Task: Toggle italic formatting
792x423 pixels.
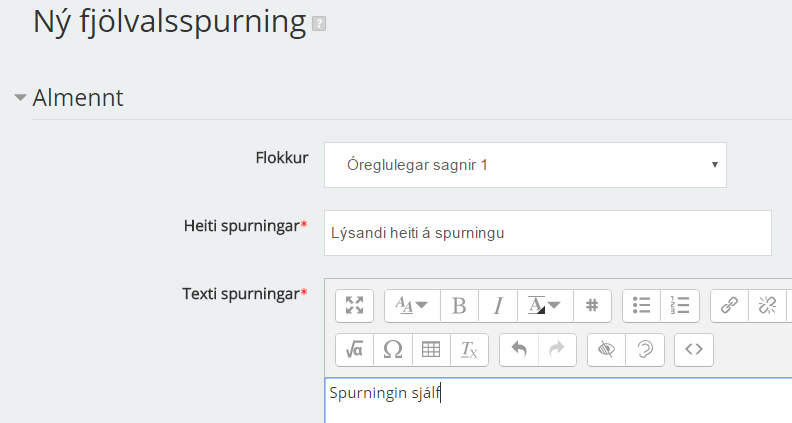Action: [498, 306]
